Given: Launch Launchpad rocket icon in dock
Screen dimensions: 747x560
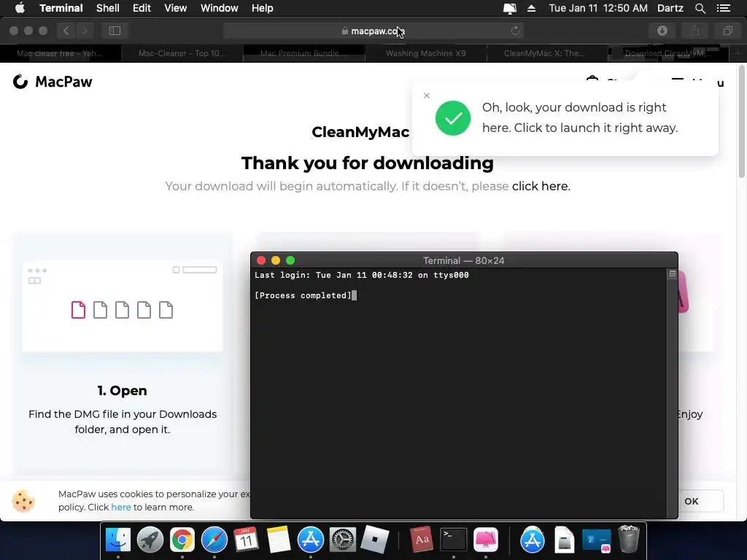Looking at the screenshot, I should tap(150, 540).
